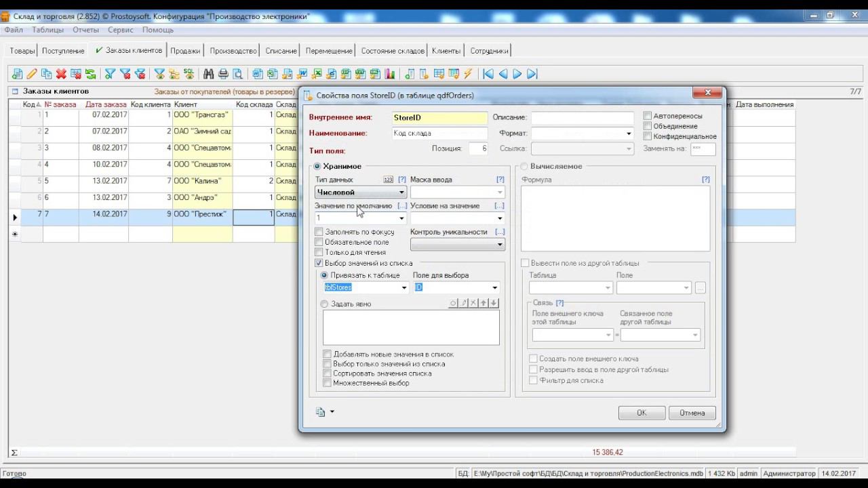Viewport: 868px width, 488px height.
Task: Open Поле для выбора ID dropdown
Action: pos(494,287)
